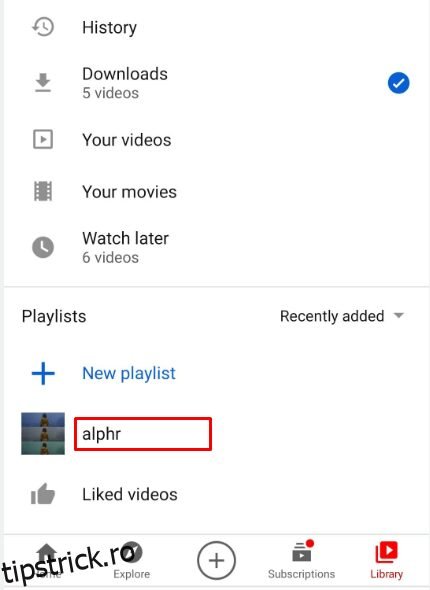Viewport: 430px width, 590px height.
Task: Tap the blue downloads checkmark badge
Action: coord(398,83)
